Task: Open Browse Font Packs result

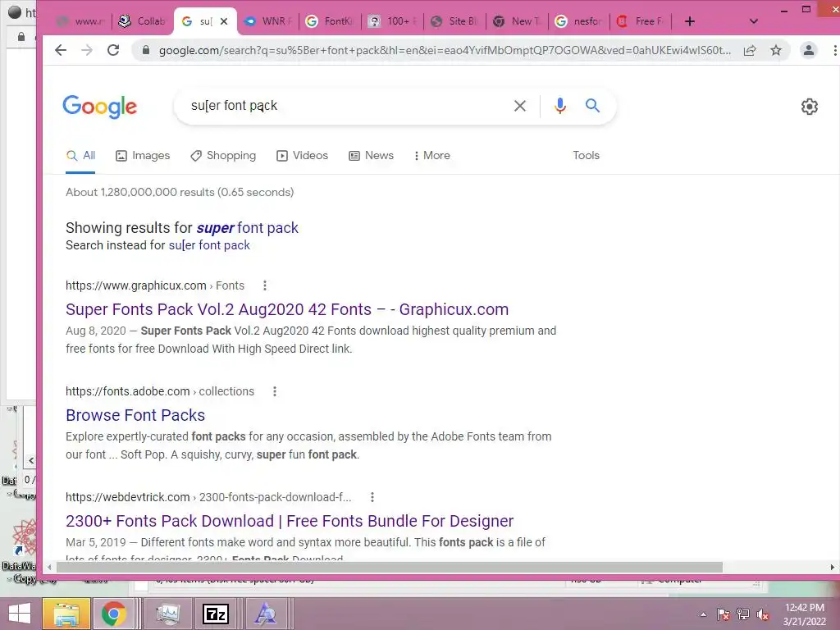Action: click(135, 415)
